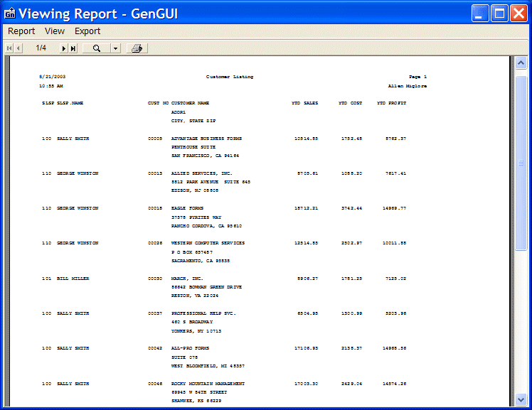Go to the first page of report
The width and height of the screenshot is (532, 410).
point(9,48)
